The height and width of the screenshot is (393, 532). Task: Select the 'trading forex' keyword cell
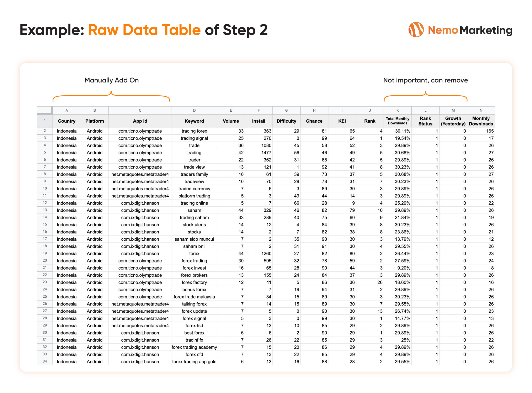click(x=194, y=131)
